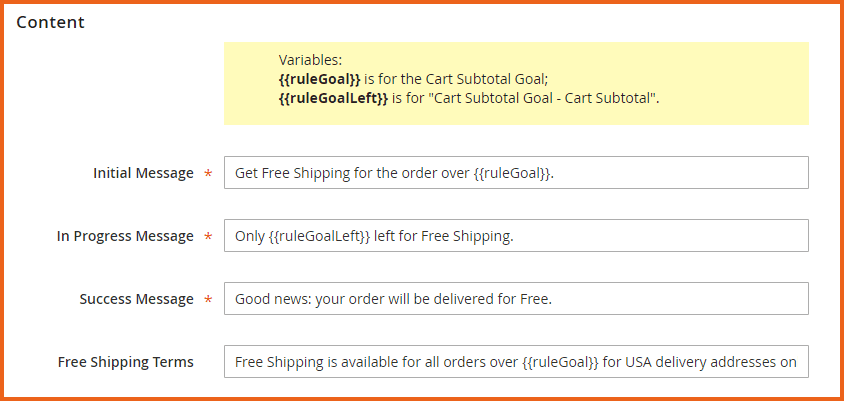The image size is (844, 401).
Task: Click the Content section heading
Action: [x=50, y=22]
